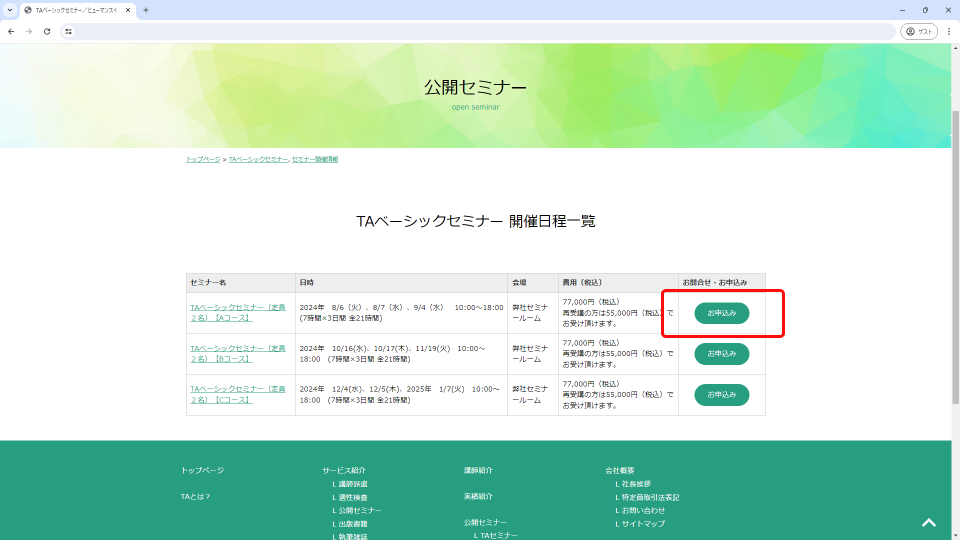960x540 pixels.
Task: Click the セミナー開催情報 breadcrumb link
Action: tap(315, 159)
